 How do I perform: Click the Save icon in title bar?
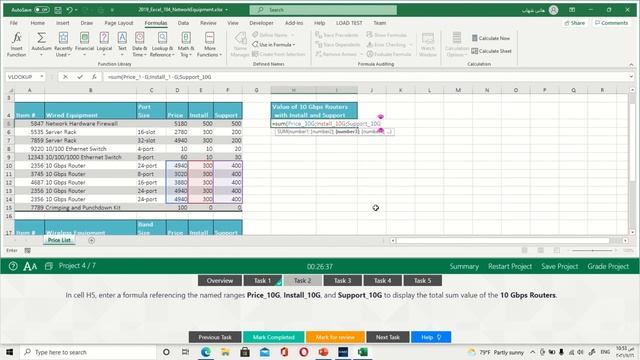tap(58, 10)
